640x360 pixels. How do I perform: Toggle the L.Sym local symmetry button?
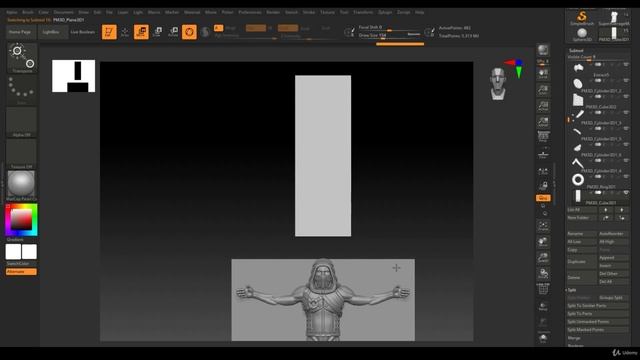pyautogui.click(x=543, y=171)
